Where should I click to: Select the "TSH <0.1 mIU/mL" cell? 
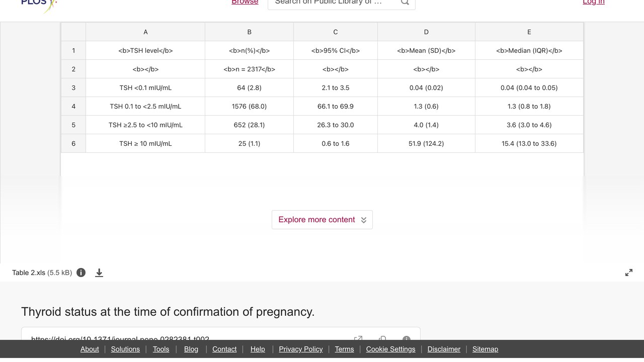(x=145, y=87)
